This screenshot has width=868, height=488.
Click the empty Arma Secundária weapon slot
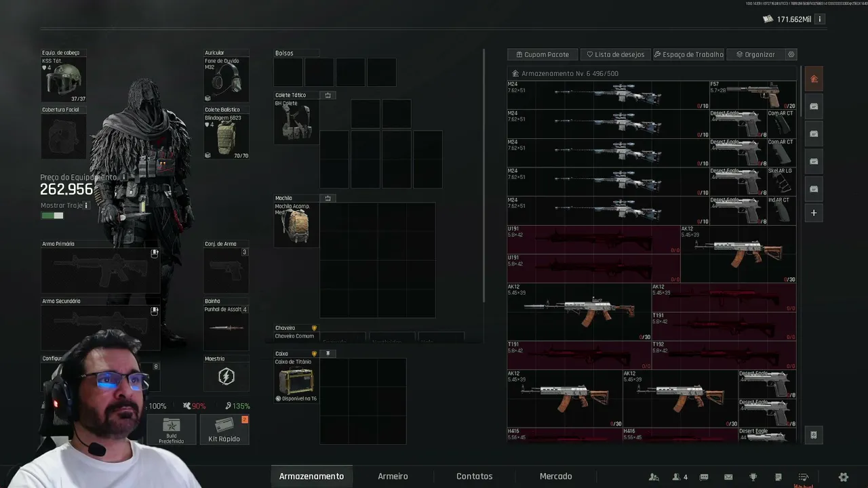coord(100,328)
